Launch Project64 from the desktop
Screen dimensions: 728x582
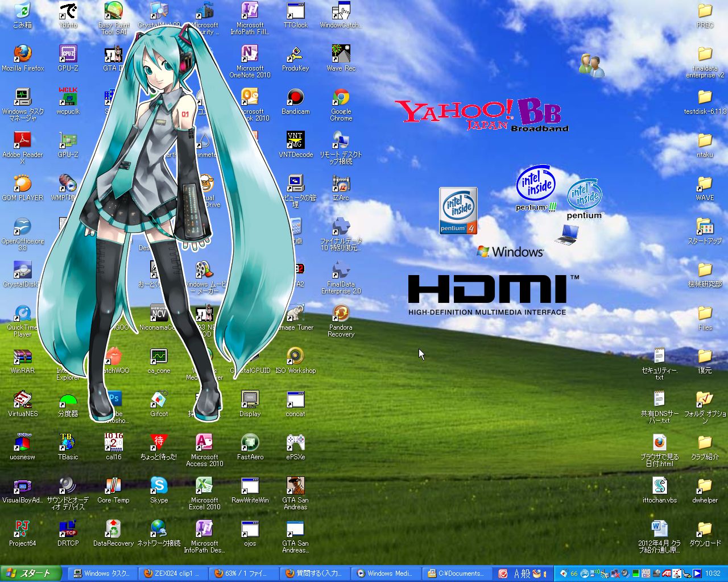point(23,533)
